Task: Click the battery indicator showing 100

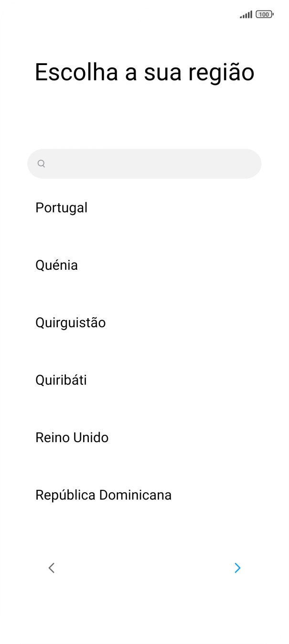Action: point(263,15)
